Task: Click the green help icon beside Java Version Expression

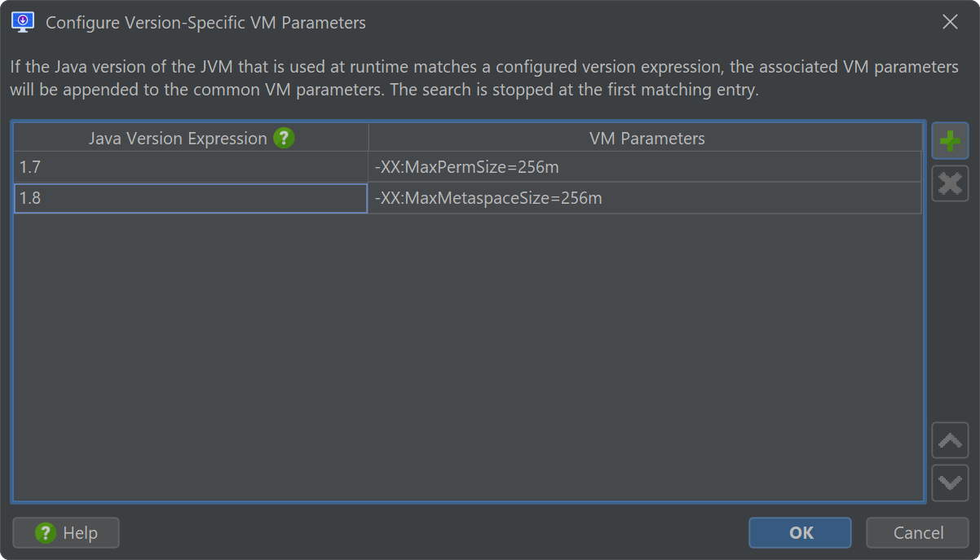Action: [x=284, y=138]
